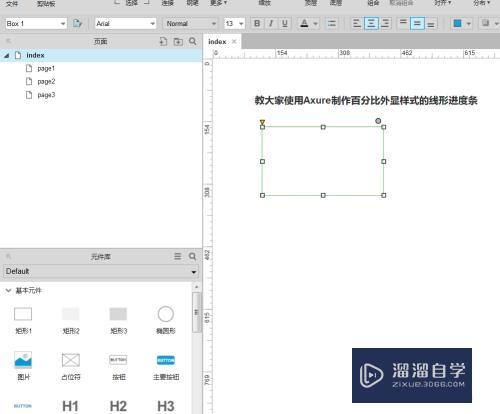Click the font color A icon

[x=304, y=23]
